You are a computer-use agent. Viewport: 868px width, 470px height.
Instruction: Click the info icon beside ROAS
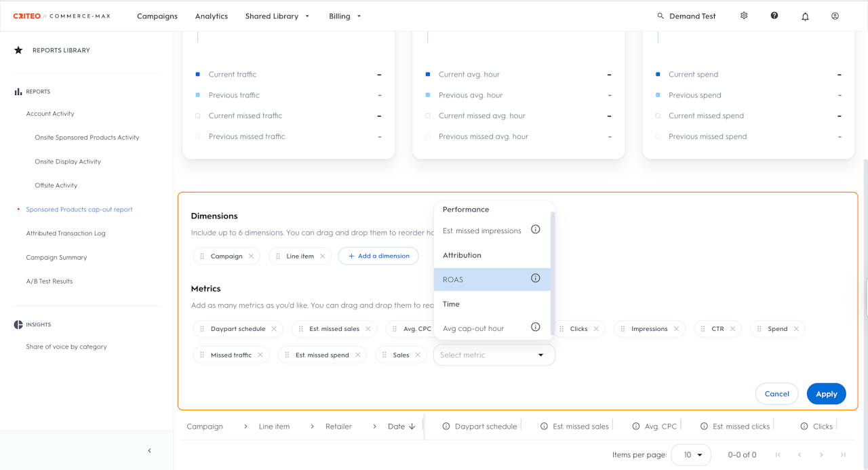[535, 279]
